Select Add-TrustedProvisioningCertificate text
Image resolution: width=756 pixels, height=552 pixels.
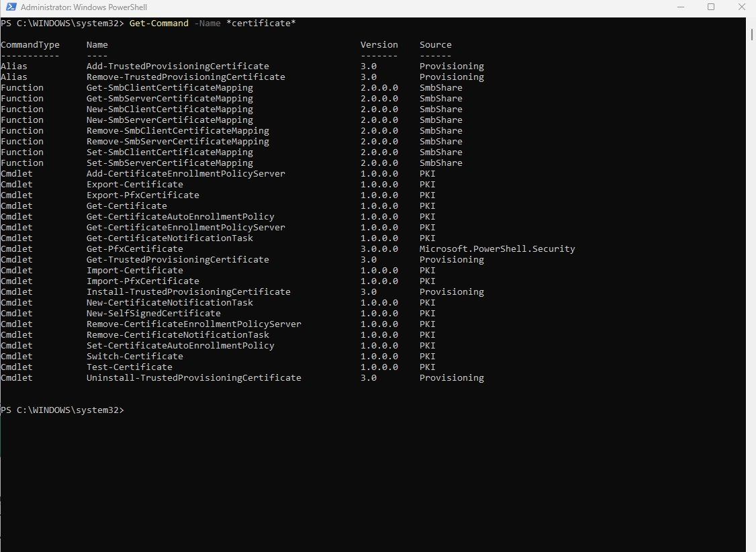(x=177, y=66)
